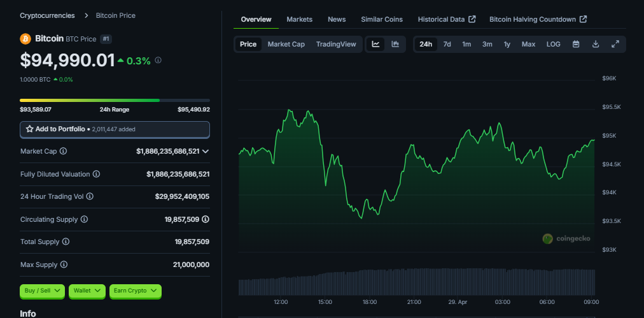Image resolution: width=644 pixels, height=318 pixels.
Task: Click the Add to Portfolio button
Action: 115,129
